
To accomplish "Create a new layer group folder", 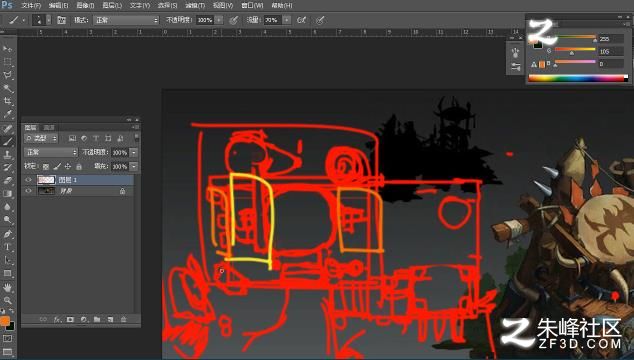I will [97, 319].
